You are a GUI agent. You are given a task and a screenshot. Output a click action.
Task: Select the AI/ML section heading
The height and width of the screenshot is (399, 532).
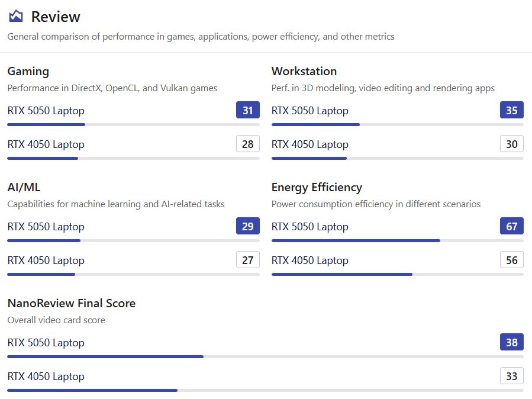[24, 187]
